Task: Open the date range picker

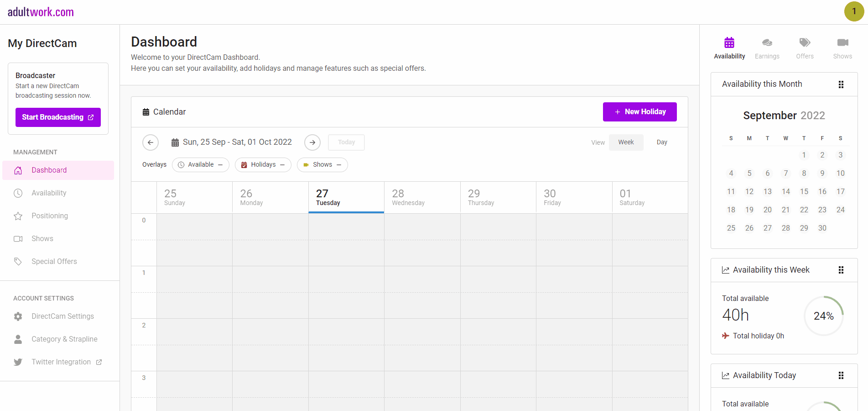Action: coord(232,142)
